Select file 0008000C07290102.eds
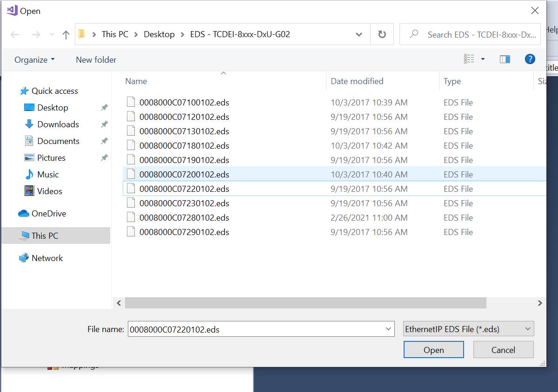 tap(184, 232)
